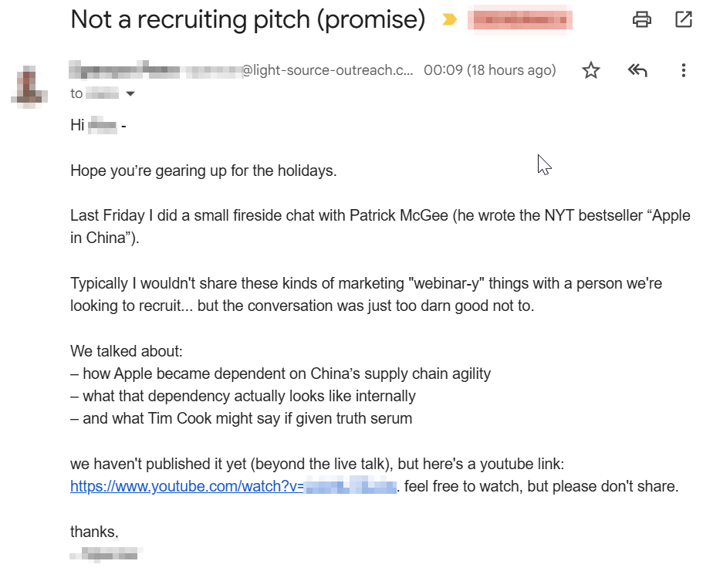The height and width of the screenshot is (588, 703).
Task: Click the blurred name after "Hi" greeting
Action: 103,125
